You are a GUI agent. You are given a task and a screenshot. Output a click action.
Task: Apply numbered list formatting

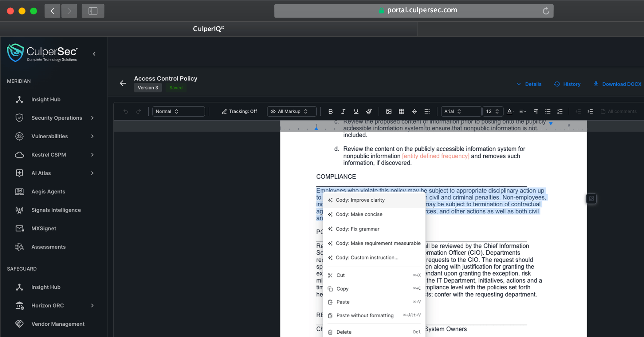click(560, 111)
